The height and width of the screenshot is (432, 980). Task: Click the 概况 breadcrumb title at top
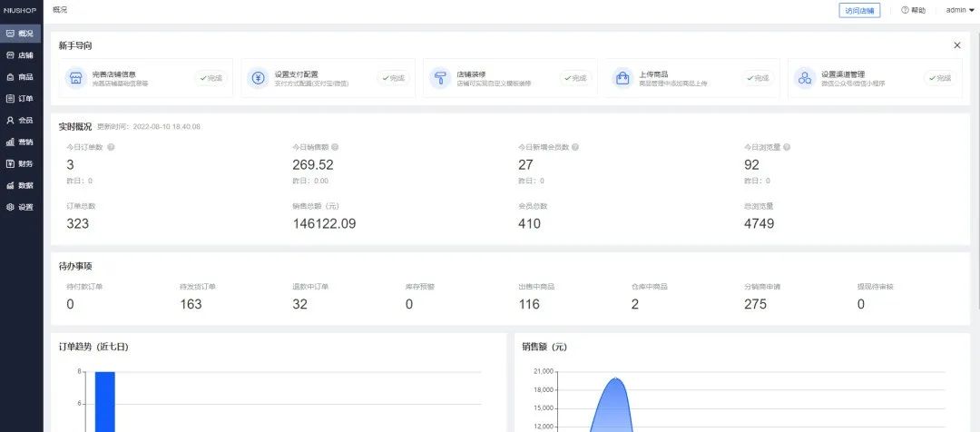coord(60,10)
